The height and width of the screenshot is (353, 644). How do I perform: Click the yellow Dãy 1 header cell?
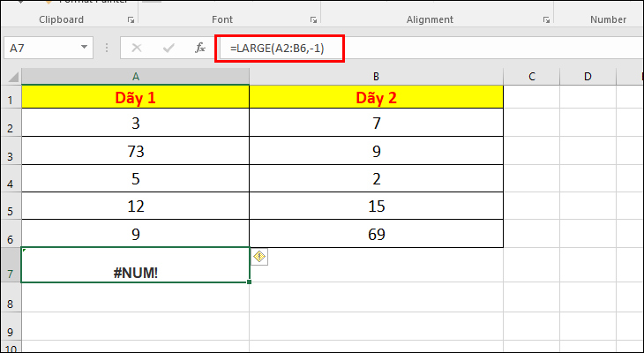pos(135,98)
